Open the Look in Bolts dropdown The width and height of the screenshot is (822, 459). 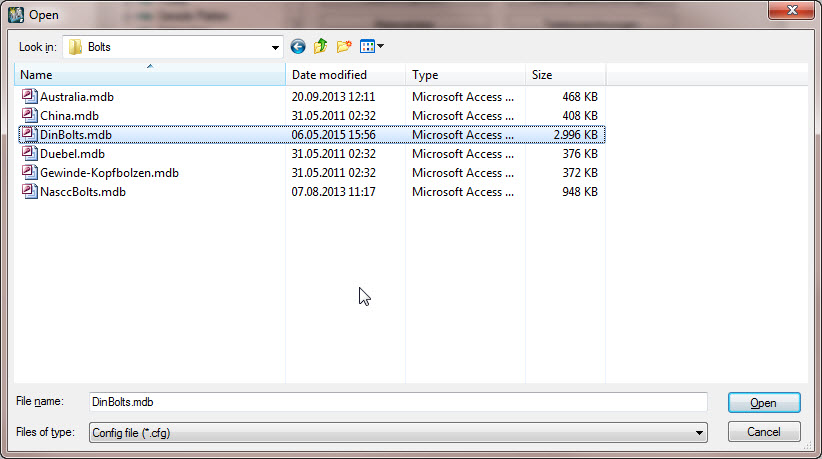tap(275, 47)
